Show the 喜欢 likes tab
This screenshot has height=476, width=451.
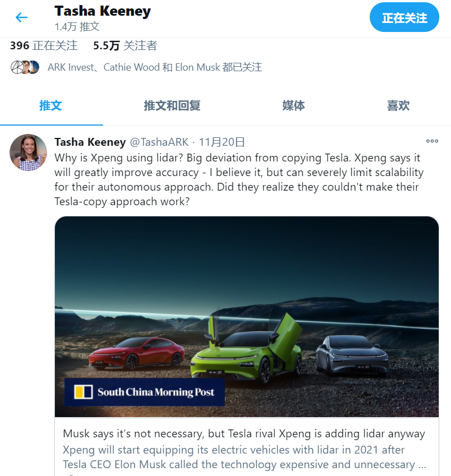(398, 105)
